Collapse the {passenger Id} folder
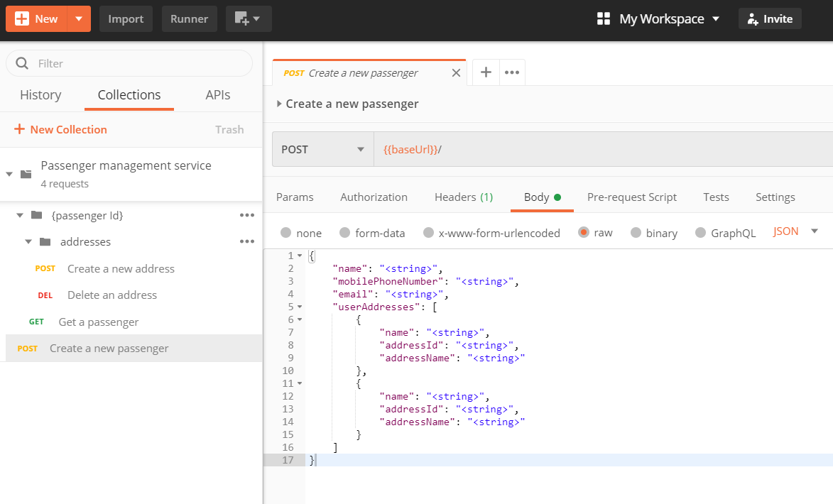 (20, 216)
